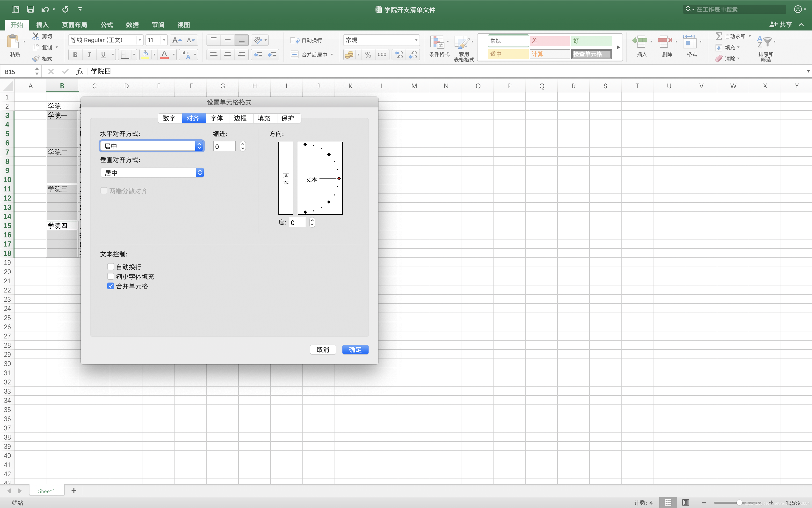Click the align right icon
This screenshot has width=812, height=508.
click(x=242, y=54)
